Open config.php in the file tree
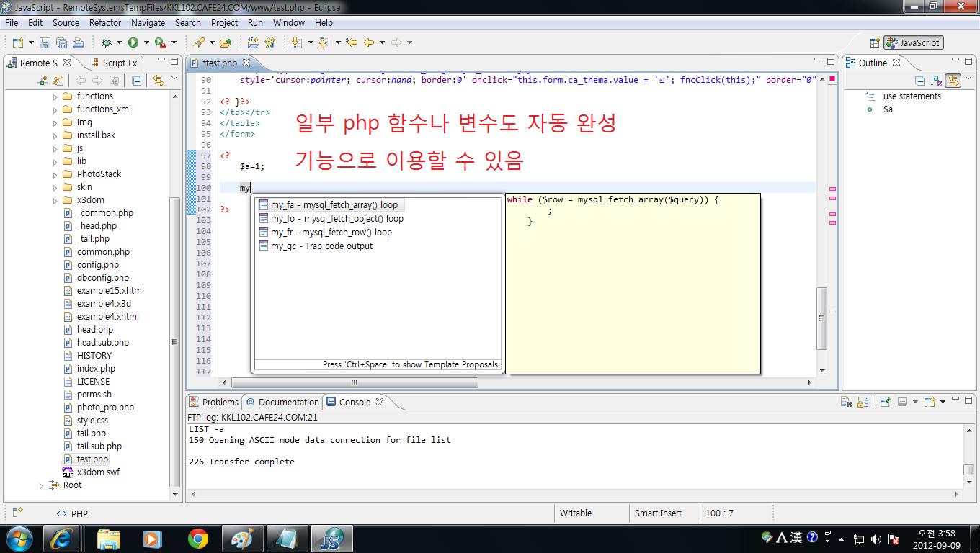Viewport: 980px width, 553px height. 98,265
